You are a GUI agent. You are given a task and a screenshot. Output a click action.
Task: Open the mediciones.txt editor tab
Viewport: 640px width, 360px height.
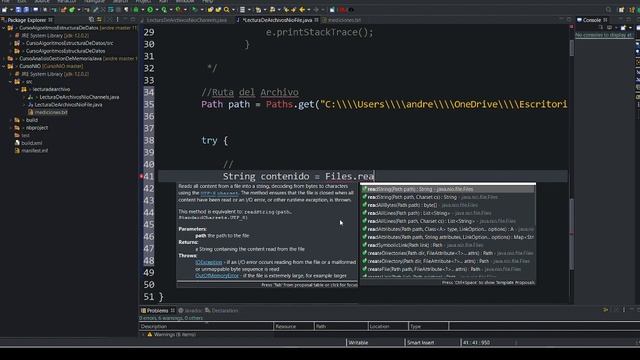pos(342,20)
